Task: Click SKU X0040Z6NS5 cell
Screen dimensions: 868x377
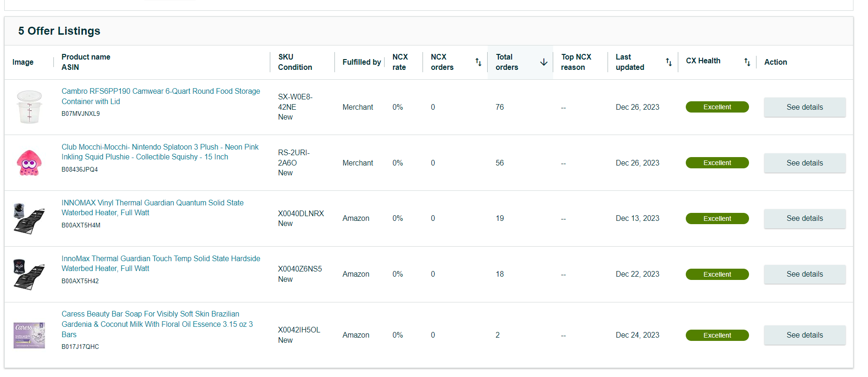Action: [300, 269]
